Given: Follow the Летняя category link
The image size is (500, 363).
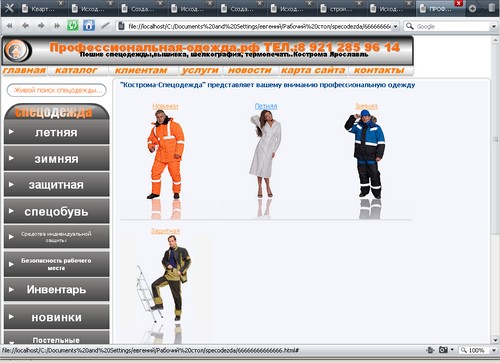Looking at the screenshot, I should coord(266,106).
